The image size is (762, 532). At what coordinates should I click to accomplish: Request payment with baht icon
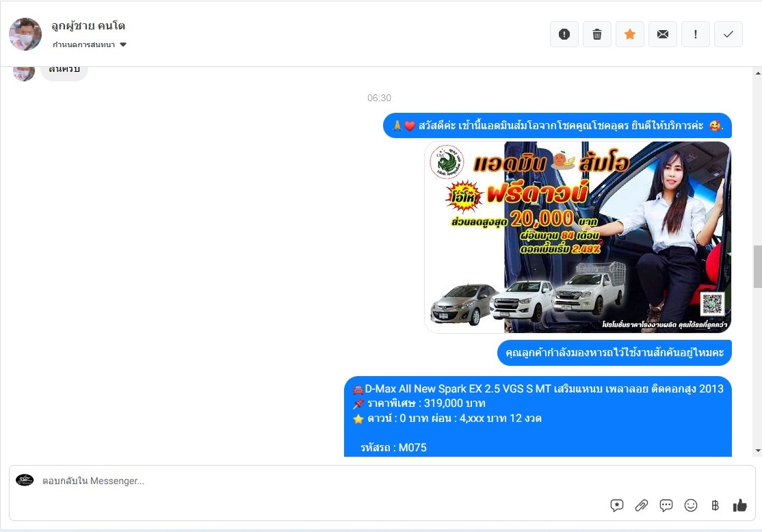click(715, 506)
